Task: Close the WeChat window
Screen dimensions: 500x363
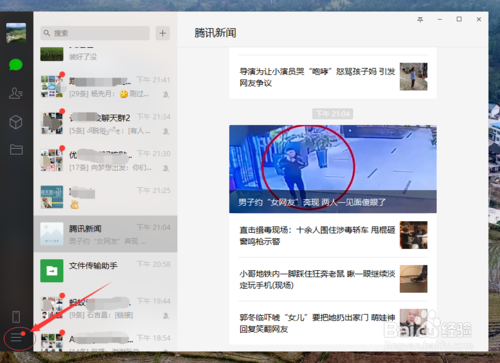Action: click(479, 19)
